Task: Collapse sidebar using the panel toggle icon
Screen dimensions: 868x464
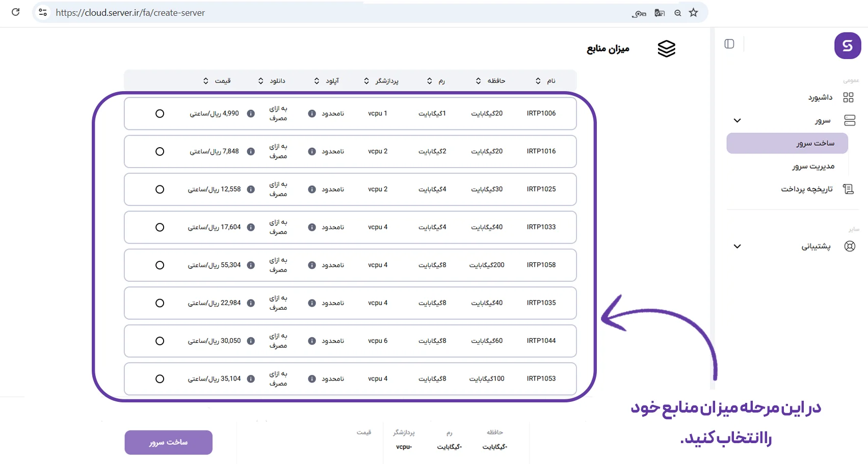Action: click(729, 44)
